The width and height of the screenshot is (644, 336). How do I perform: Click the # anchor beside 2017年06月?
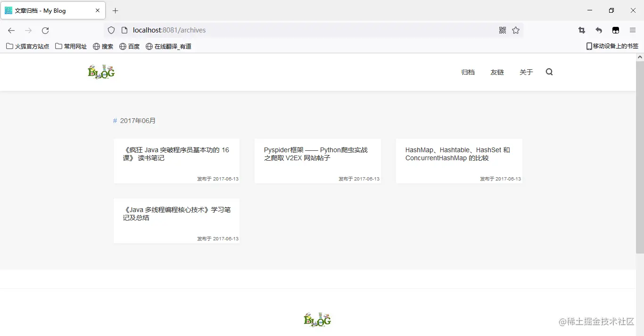coord(115,121)
